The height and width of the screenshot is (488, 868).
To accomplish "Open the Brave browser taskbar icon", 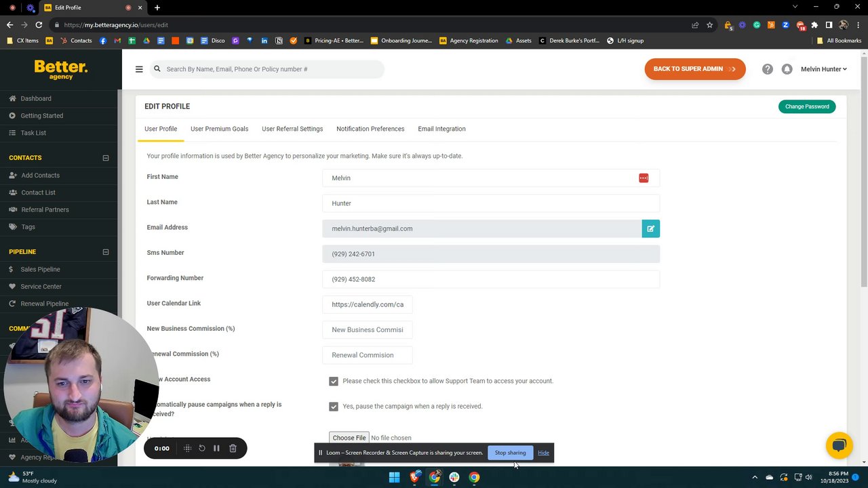I will [414, 477].
